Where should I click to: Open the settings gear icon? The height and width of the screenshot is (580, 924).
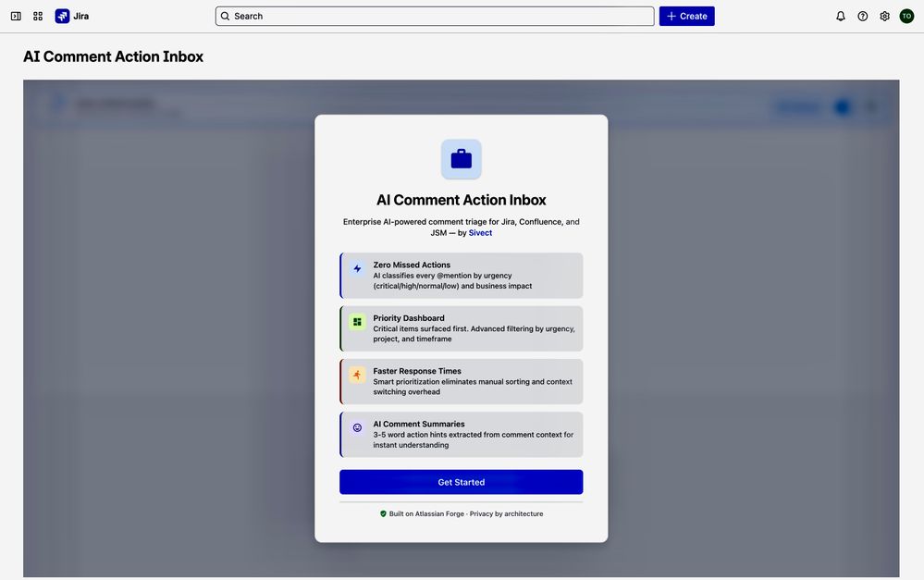point(884,16)
